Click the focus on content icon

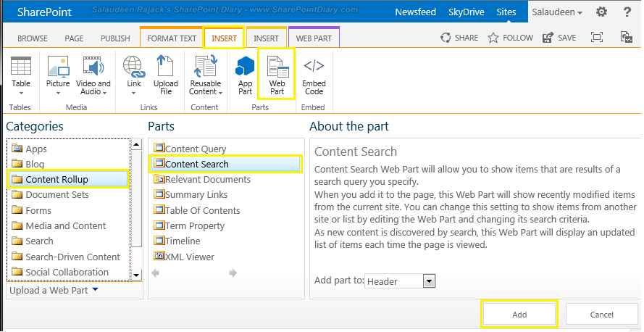coord(597,38)
